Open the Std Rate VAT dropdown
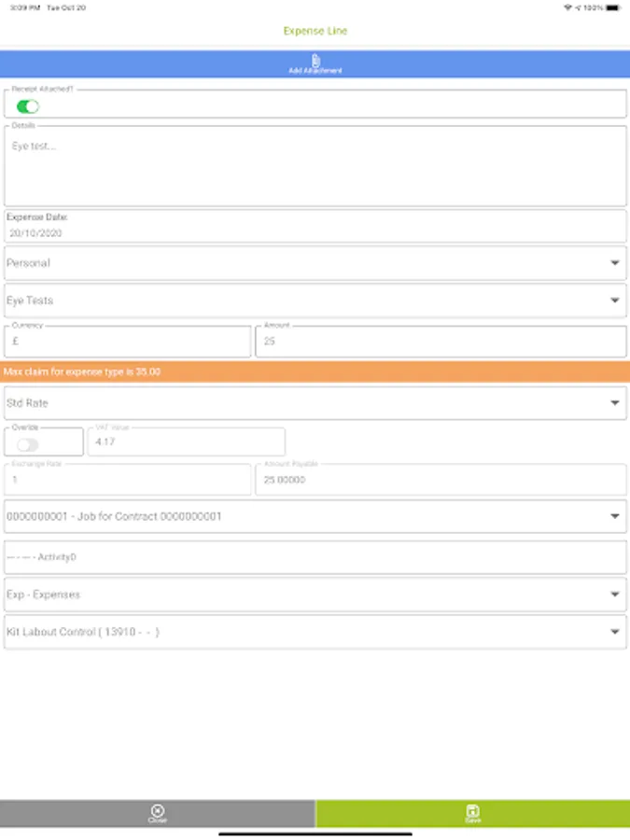The height and width of the screenshot is (840, 630). coord(315,403)
